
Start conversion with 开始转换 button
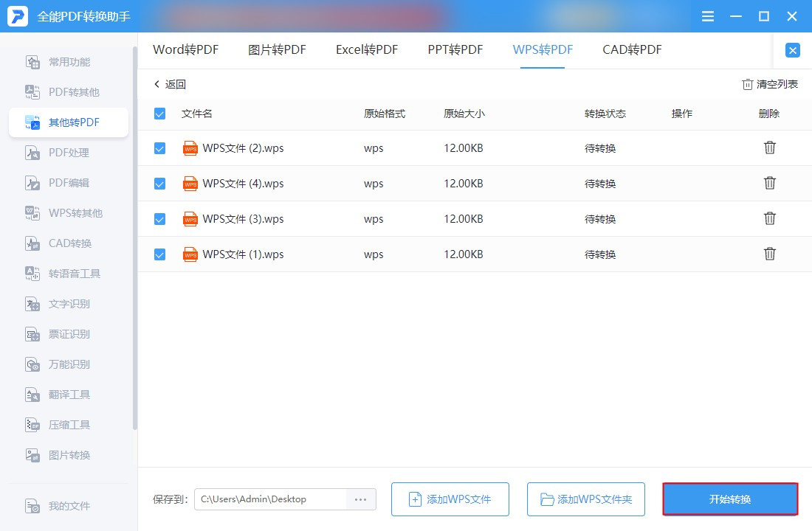point(730,499)
